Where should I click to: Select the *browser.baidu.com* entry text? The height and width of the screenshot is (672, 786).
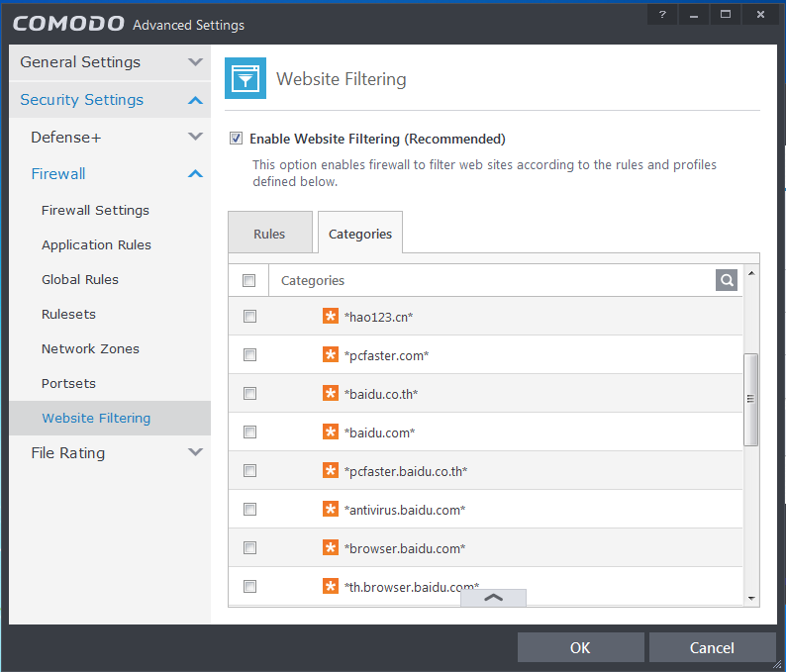pyautogui.click(x=405, y=548)
